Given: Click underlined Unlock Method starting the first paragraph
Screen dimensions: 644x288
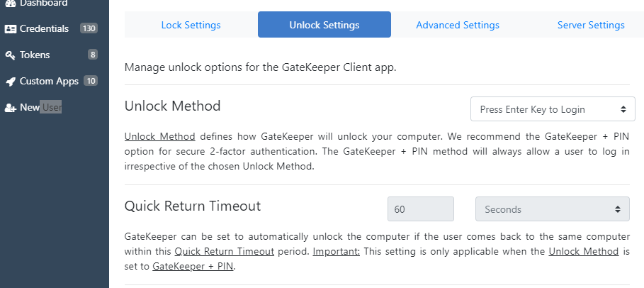Looking at the screenshot, I should (x=159, y=137).
